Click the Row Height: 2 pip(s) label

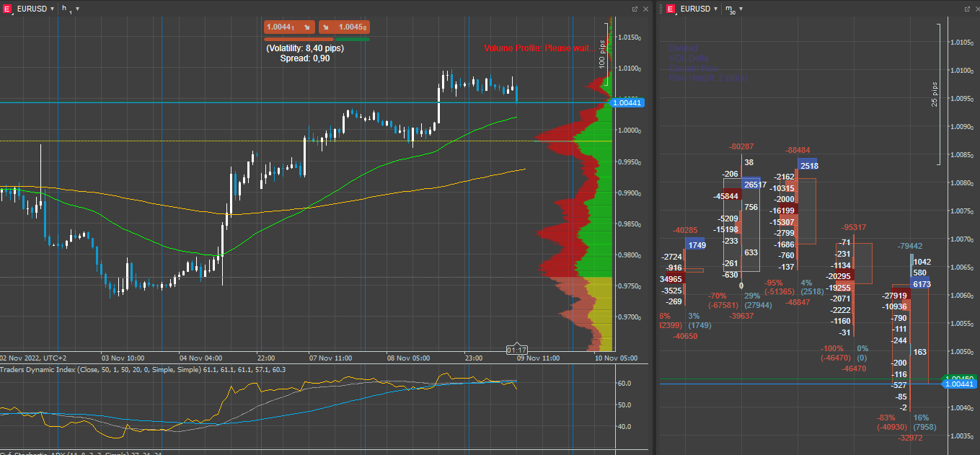coord(707,77)
